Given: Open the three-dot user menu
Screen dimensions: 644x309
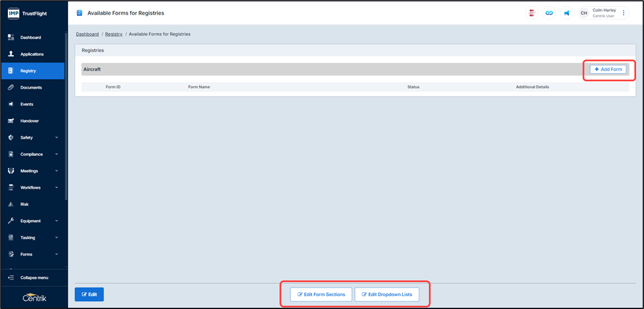Looking at the screenshot, I should [x=624, y=13].
